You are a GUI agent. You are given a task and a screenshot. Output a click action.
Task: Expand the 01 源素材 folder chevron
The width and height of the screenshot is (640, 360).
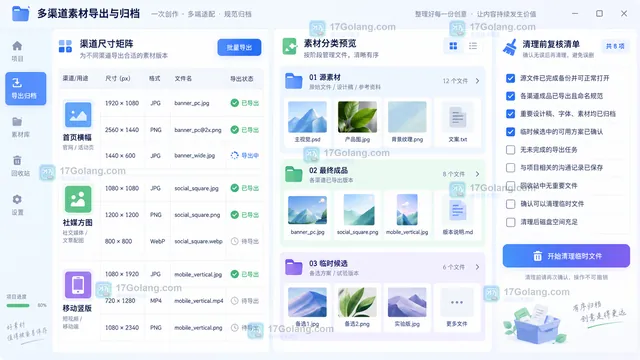tap(477, 81)
